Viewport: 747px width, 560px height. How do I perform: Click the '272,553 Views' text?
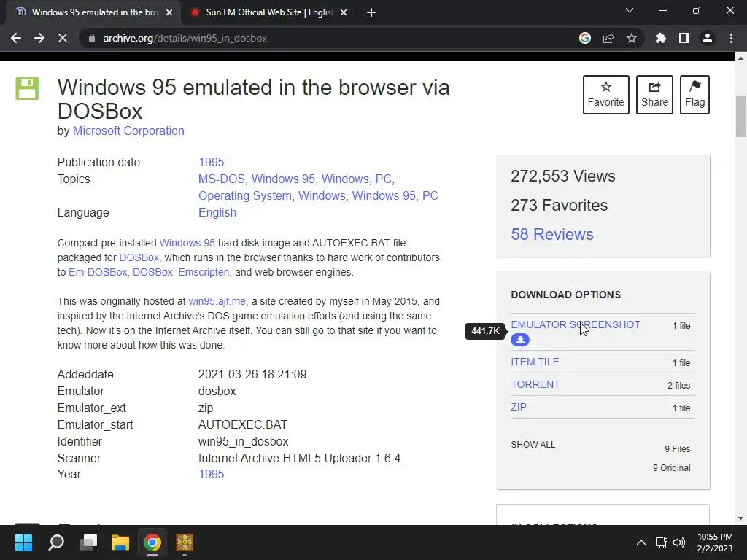[563, 176]
